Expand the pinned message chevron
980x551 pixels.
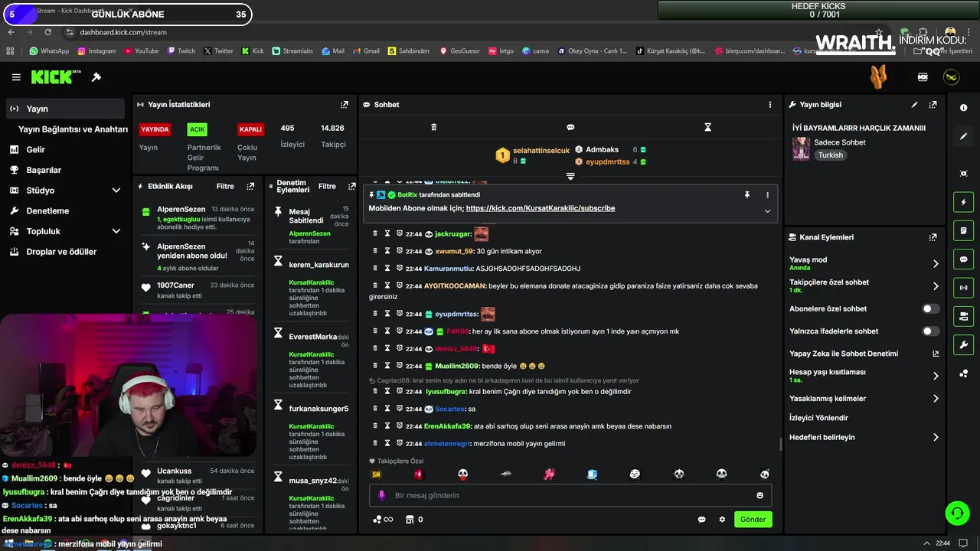point(767,211)
